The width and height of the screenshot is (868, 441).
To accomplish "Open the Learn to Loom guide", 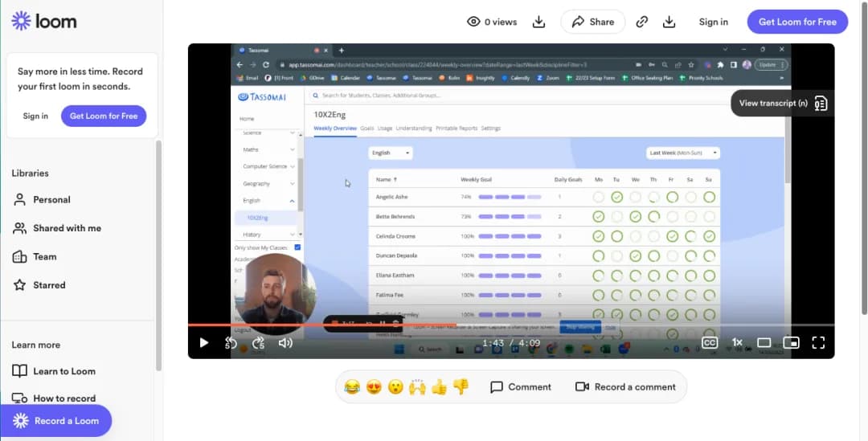I will [x=54, y=371].
